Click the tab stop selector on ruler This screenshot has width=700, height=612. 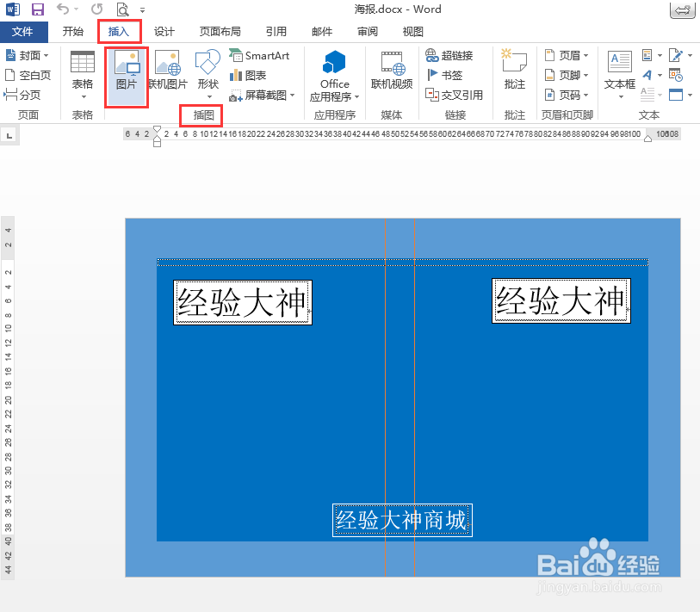point(9,136)
